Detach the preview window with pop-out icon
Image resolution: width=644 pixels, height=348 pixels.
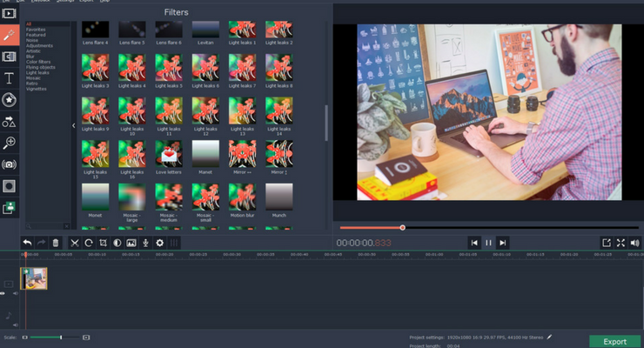(607, 243)
